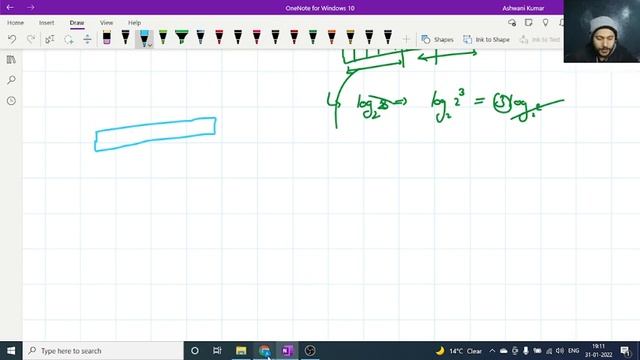
Task: Click the Ink to Text button
Action: tap(540, 39)
